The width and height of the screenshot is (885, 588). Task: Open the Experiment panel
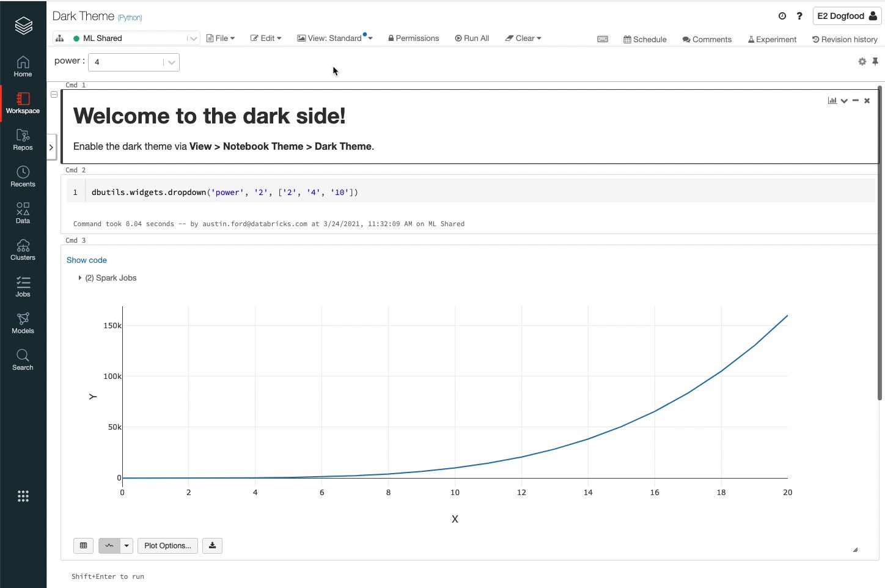coord(772,40)
